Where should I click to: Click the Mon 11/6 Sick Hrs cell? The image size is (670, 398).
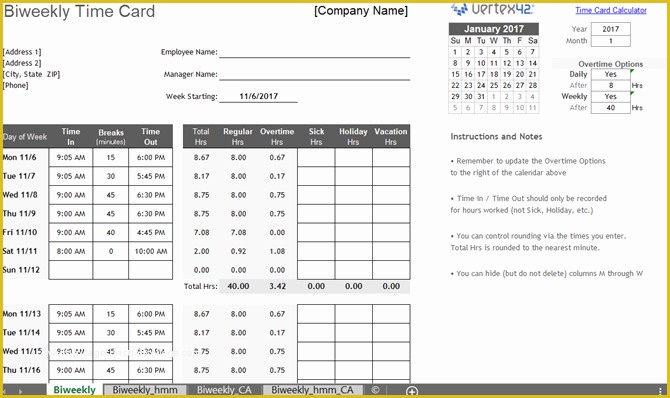pos(316,157)
